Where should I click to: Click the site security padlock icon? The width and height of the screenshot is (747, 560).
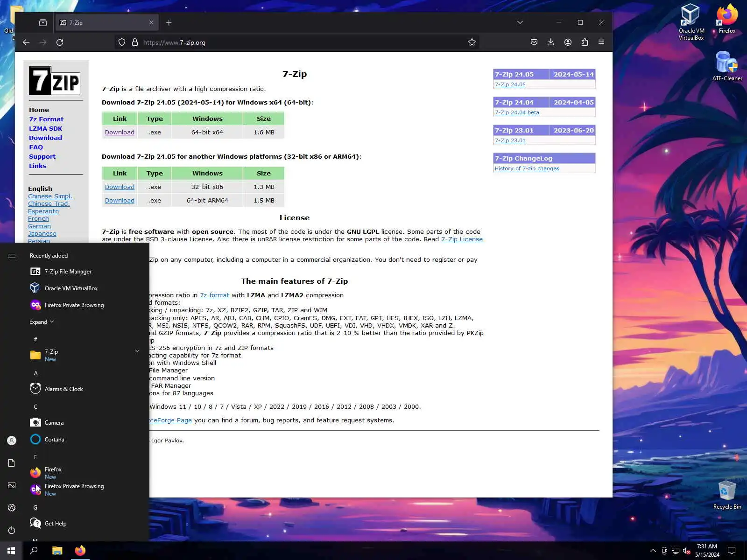(135, 42)
